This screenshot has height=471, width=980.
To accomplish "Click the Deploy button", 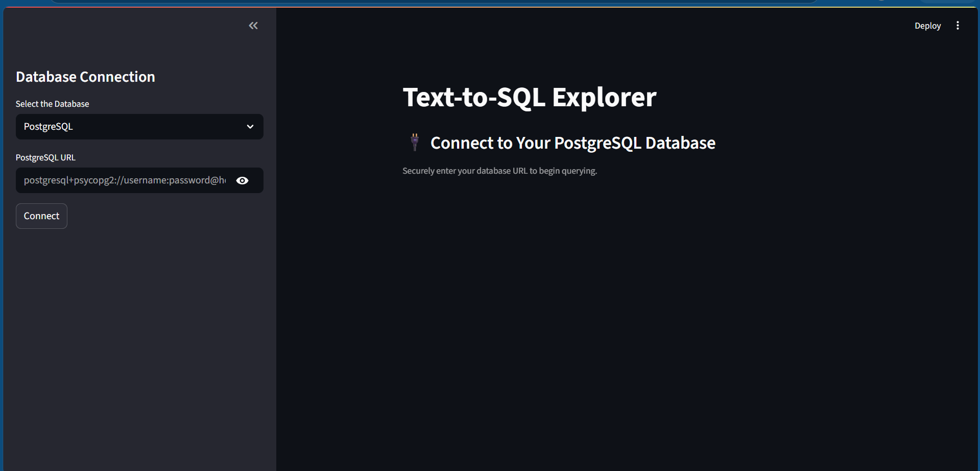I will point(927,26).
